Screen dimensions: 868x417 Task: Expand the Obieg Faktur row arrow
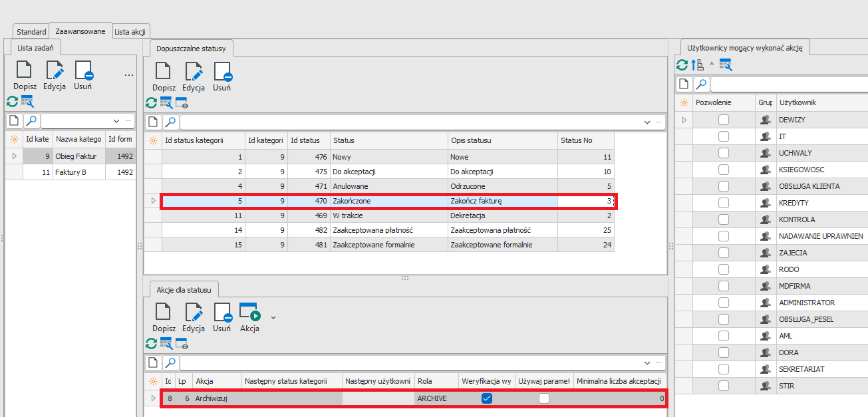point(15,156)
